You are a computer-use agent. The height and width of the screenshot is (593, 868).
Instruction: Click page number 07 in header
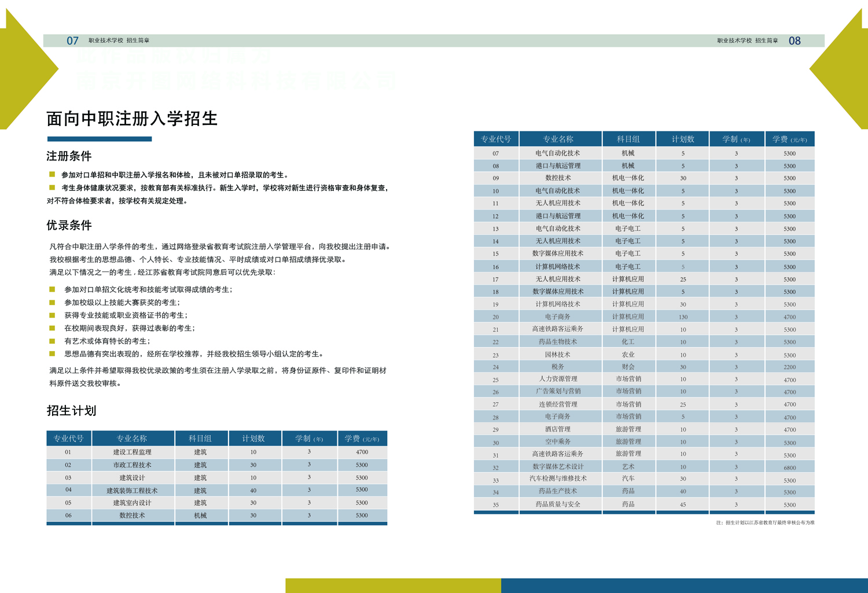pos(72,40)
